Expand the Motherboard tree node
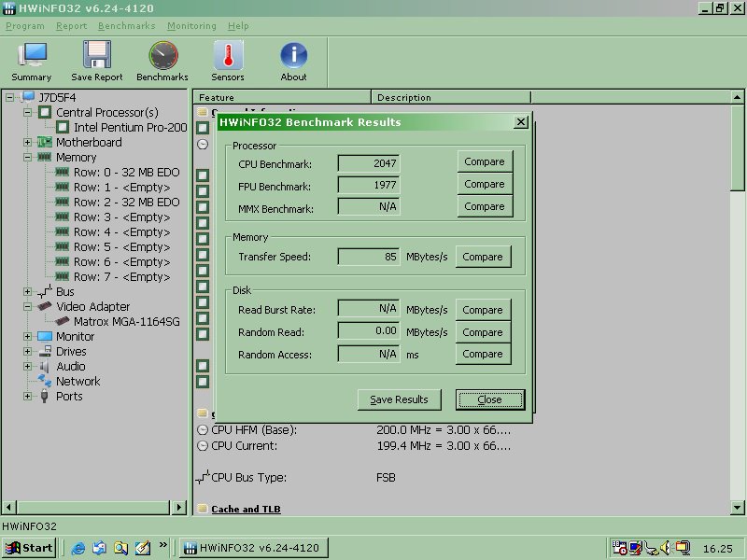The height and width of the screenshot is (560, 747). [x=28, y=142]
